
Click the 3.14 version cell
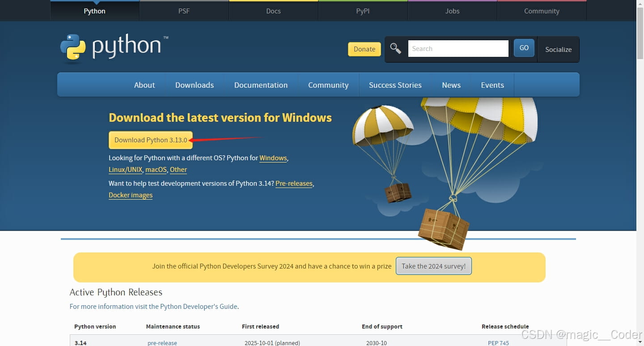[x=80, y=343]
